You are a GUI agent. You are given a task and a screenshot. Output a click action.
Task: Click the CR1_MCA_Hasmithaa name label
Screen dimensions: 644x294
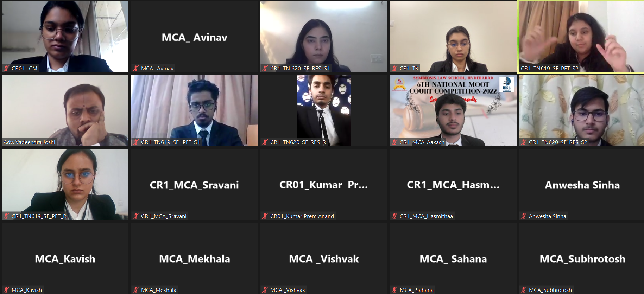[x=426, y=216]
